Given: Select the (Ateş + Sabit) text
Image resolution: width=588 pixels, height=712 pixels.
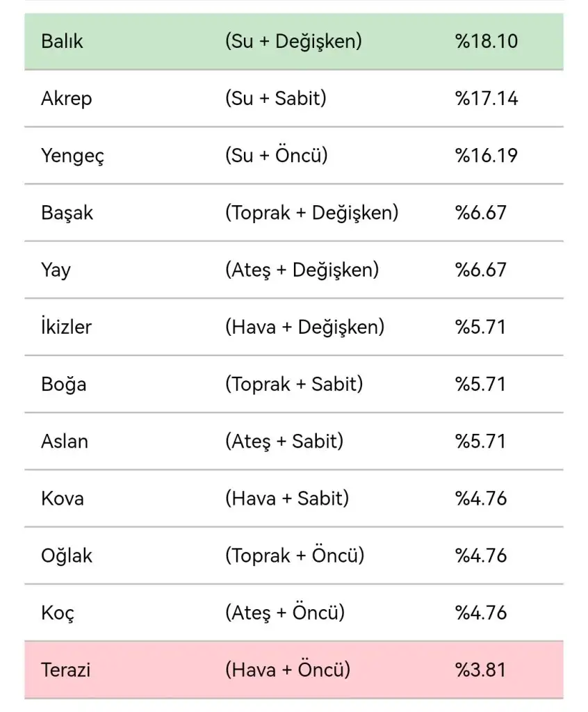Looking at the screenshot, I should (284, 442).
